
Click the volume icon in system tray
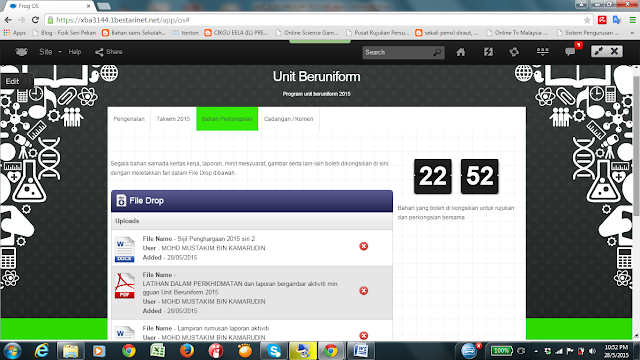click(x=592, y=351)
